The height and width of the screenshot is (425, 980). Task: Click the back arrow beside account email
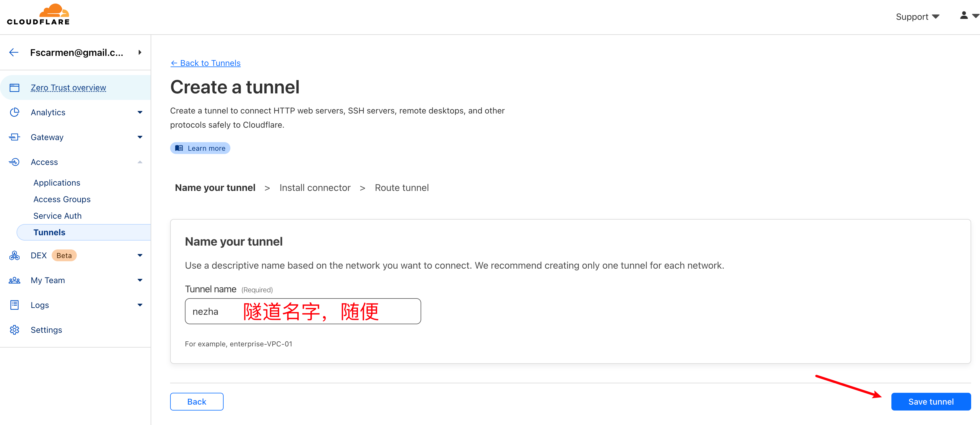click(x=14, y=53)
